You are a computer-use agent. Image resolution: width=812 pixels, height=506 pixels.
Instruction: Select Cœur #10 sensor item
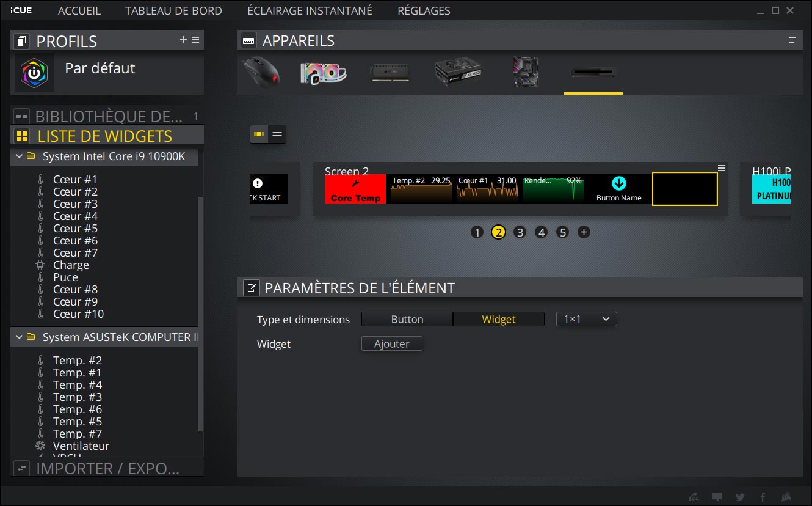point(78,314)
